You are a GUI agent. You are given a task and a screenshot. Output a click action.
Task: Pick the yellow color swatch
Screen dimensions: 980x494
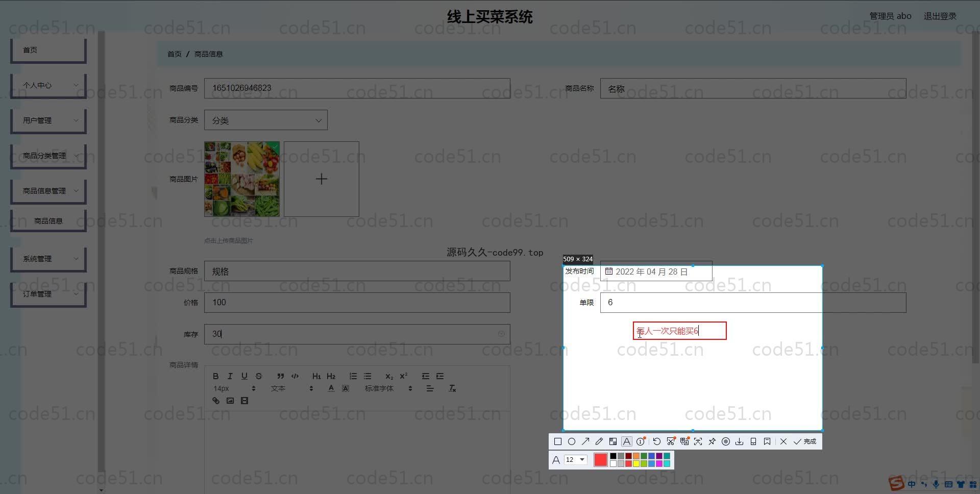point(636,463)
